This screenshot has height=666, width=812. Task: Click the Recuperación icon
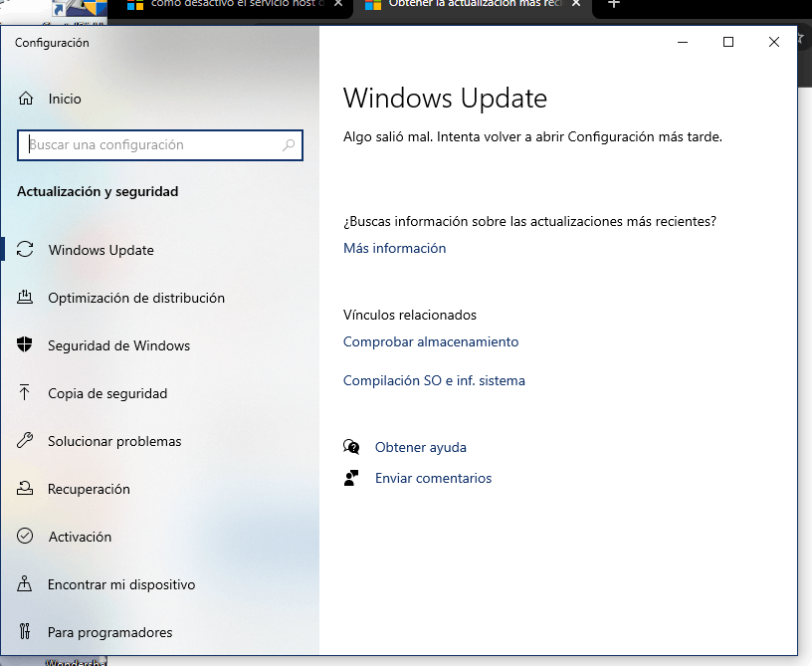25,489
